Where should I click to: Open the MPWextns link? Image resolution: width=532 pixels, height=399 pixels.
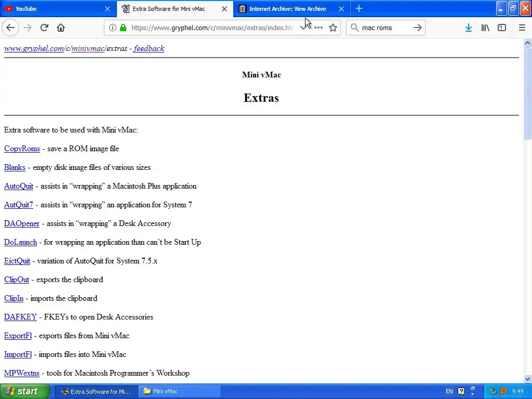pos(22,373)
